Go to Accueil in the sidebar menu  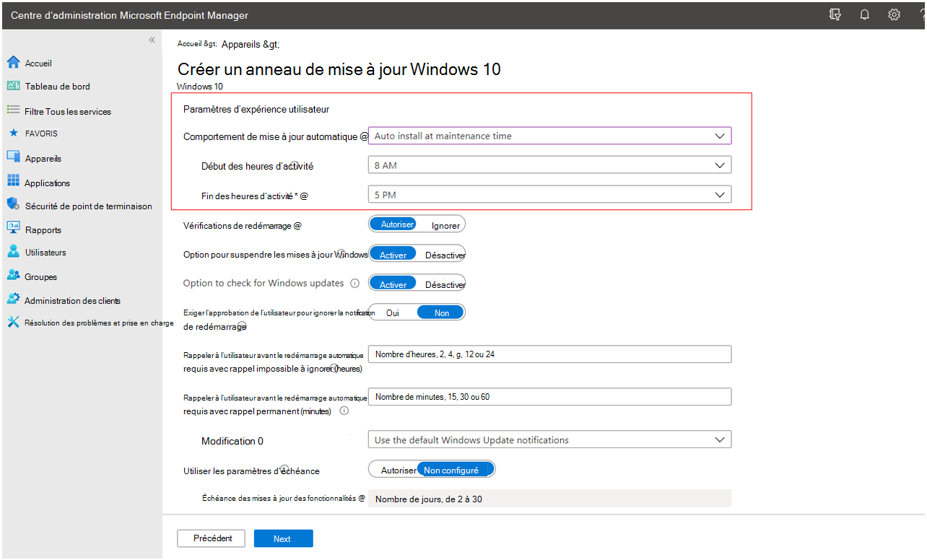tap(38, 64)
